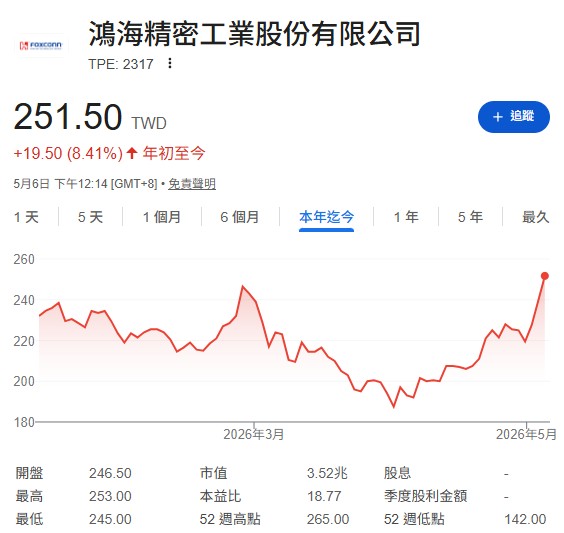
Task: Click the red endpoint dot on chart
Action: tap(545, 276)
